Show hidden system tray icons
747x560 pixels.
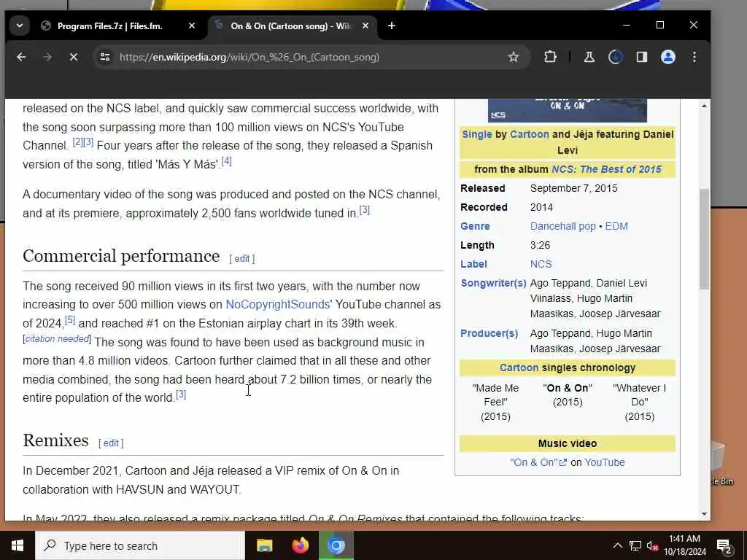(x=617, y=545)
